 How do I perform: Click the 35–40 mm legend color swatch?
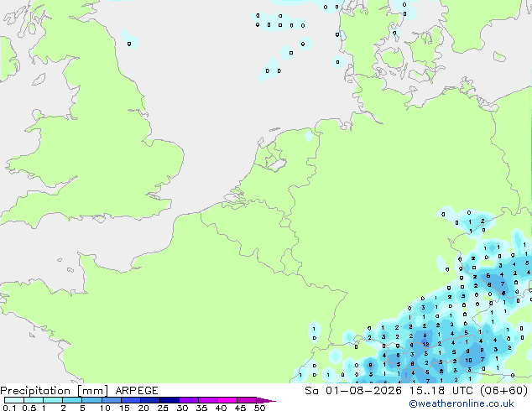207,400
